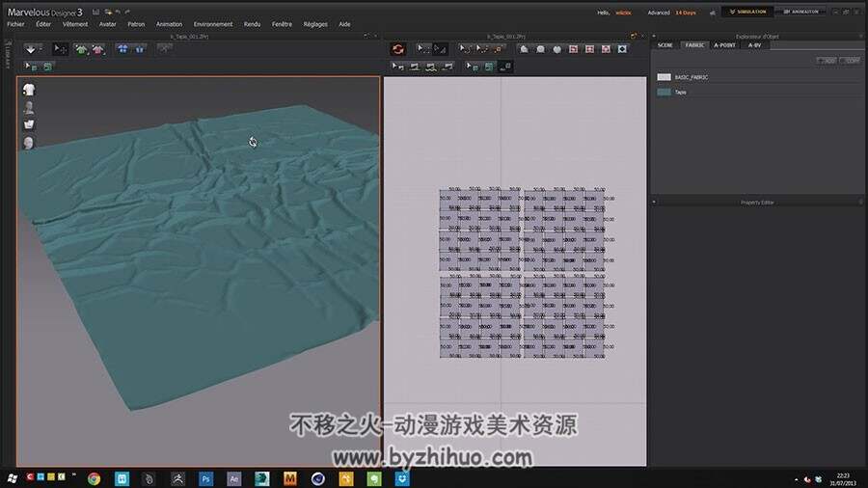Select the free sewing tool in 2D toolbar
The width and height of the screenshot is (868, 488).
431,67
